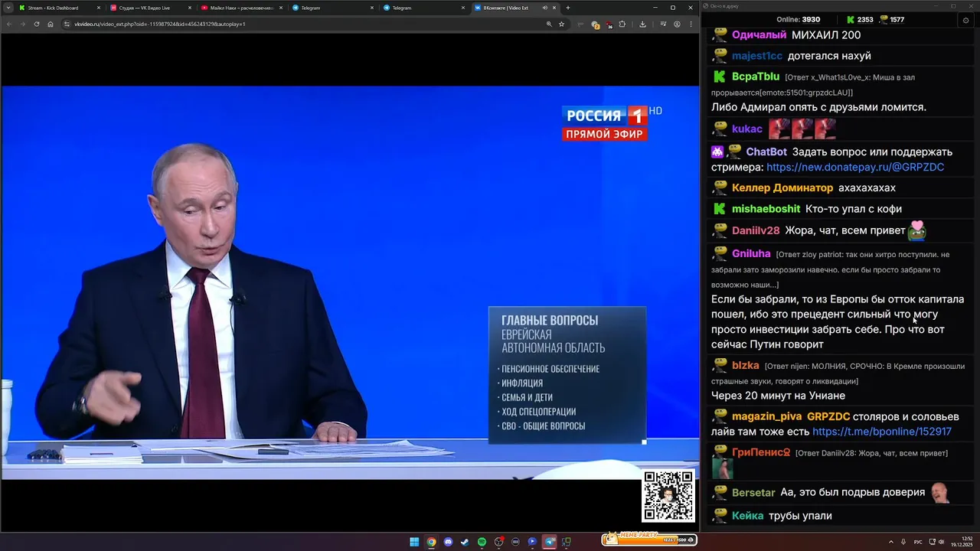Click the browser forward arrow
This screenshot has height=551, width=980.
point(23,24)
